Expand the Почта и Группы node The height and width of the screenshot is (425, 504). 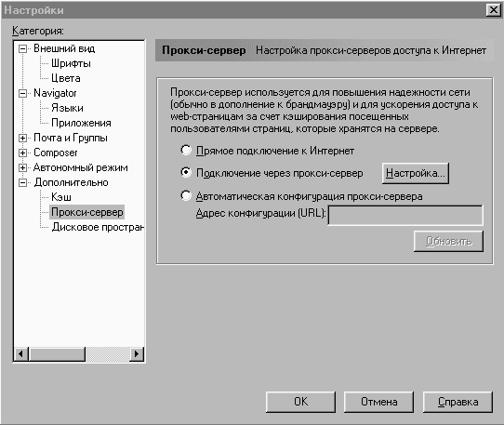[x=22, y=139]
